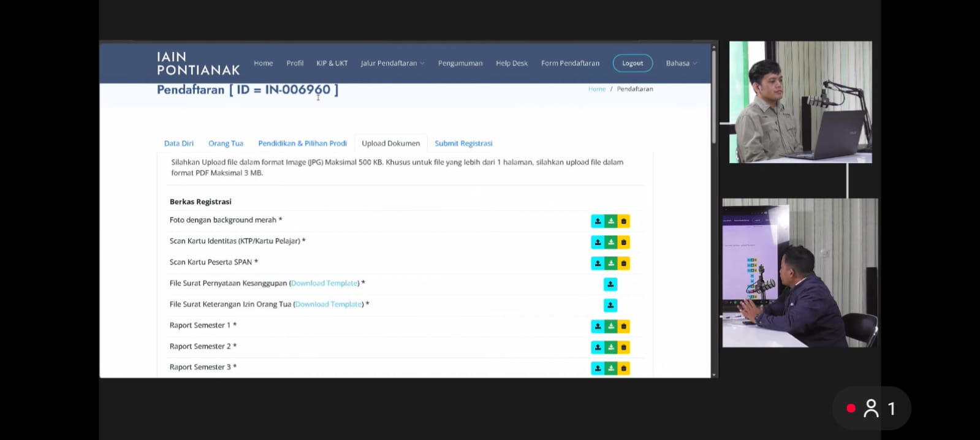The width and height of the screenshot is (980, 440).
Task: Click the Logout button
Action: pos(632,63)
